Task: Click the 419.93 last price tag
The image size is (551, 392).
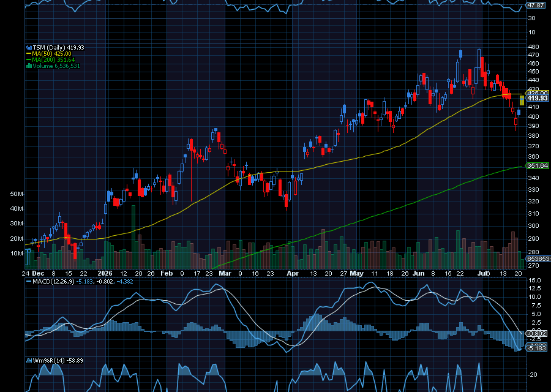Action: [x=538, y=98]
